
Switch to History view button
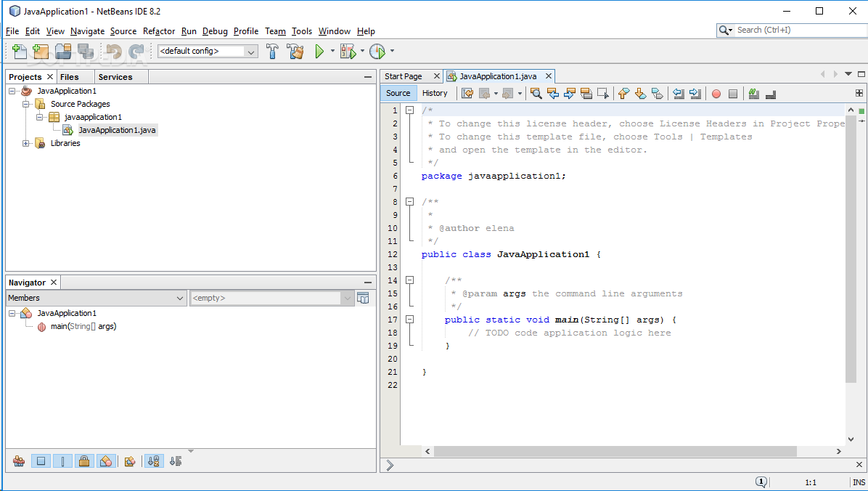pos(435,93)
